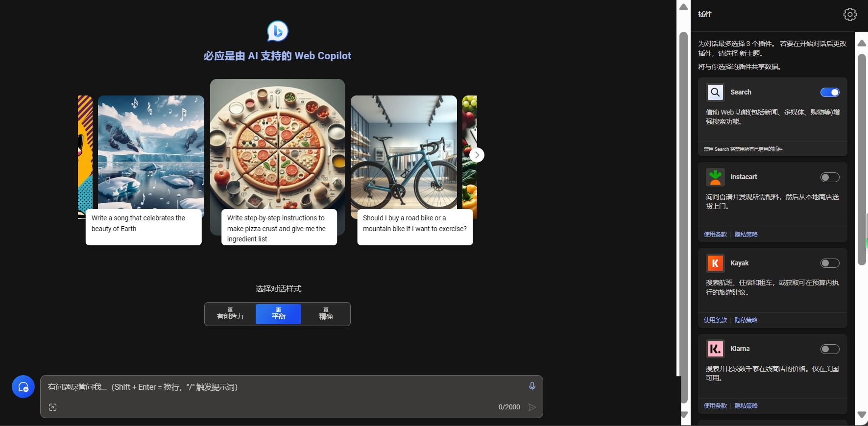Click the Instacart carrot logo icon

coord(715,177)
